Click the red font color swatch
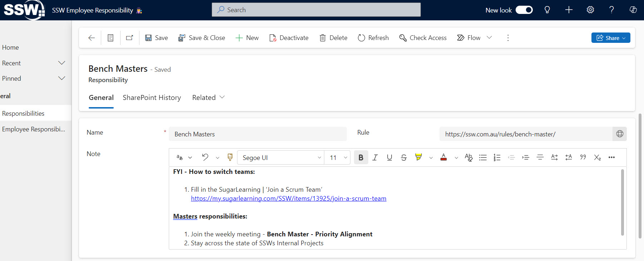Screen dimensions: 644x261 (443, 157)
